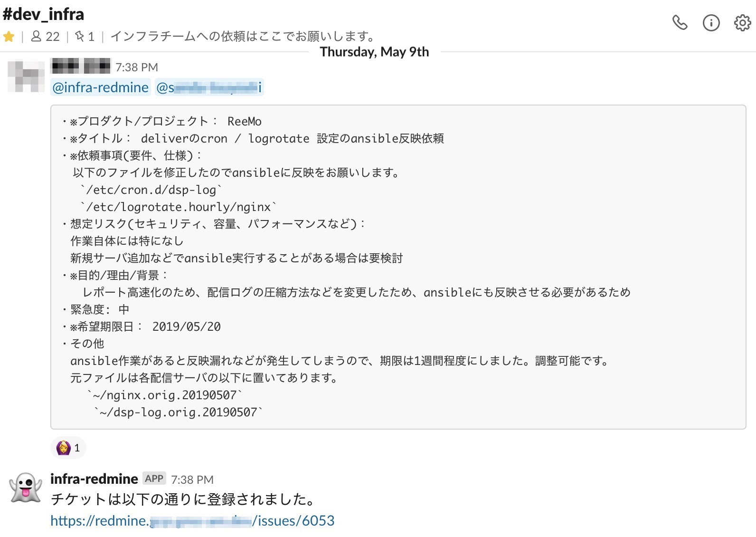The image size is (756, 537).
Task: Open the Thursday, May 9th date divider
Action: click(x=374, y=52)
